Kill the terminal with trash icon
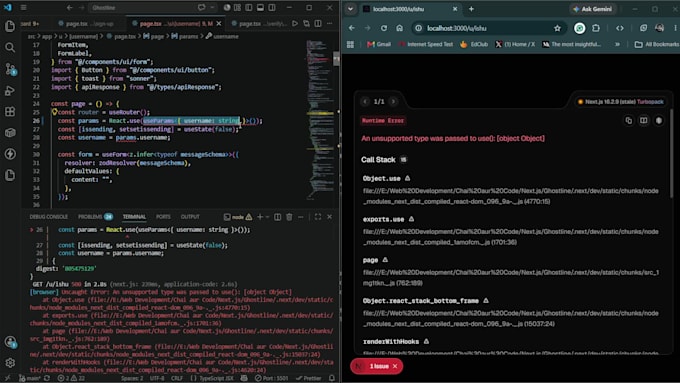 (289, 216)
